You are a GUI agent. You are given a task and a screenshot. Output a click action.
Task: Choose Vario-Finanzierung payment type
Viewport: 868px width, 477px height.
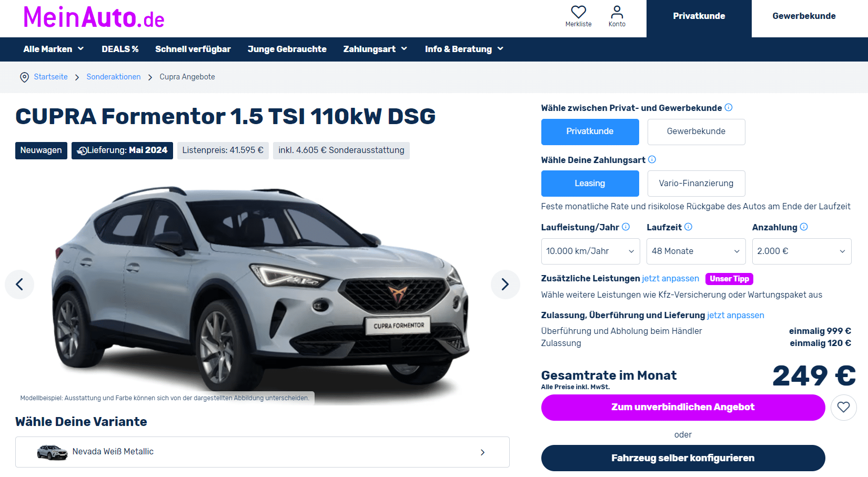click(x=696, y=184)
